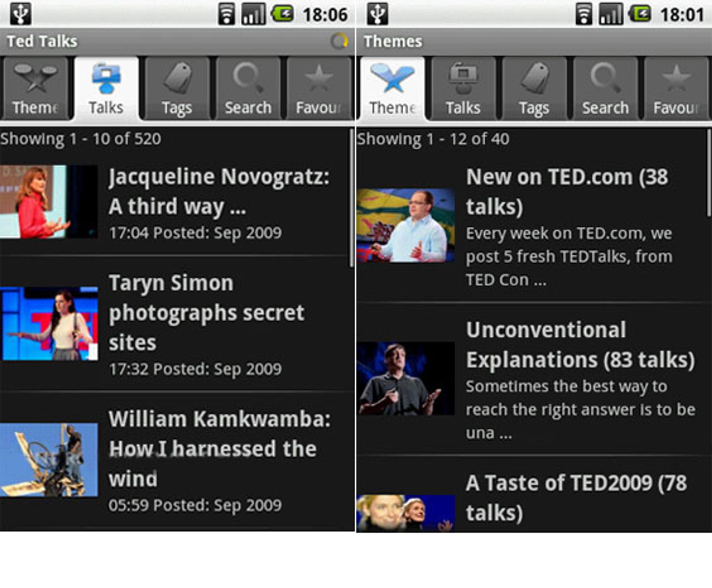Open 'A Taste of TED2009 (78 talks)' theme

576,498
